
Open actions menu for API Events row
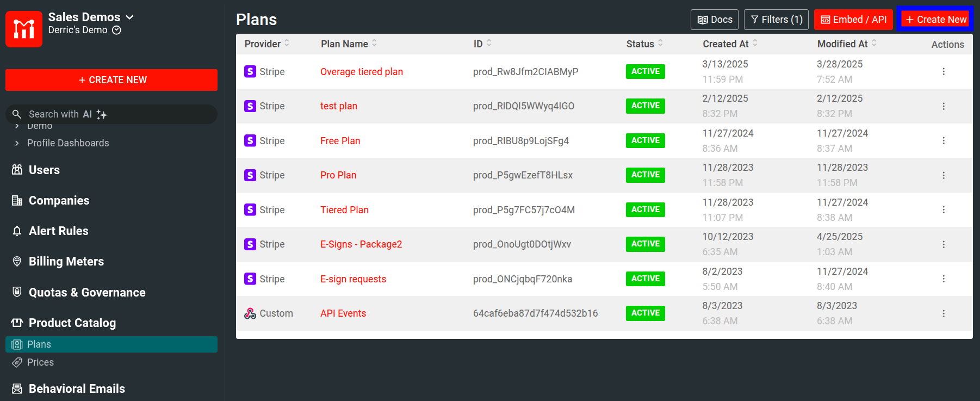pos(944,313)
